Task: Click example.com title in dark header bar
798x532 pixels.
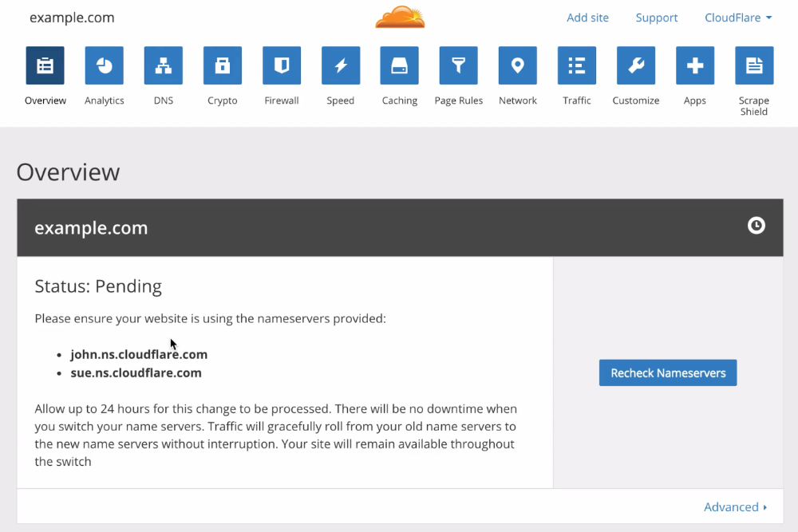Action: [x=91, y=228]
